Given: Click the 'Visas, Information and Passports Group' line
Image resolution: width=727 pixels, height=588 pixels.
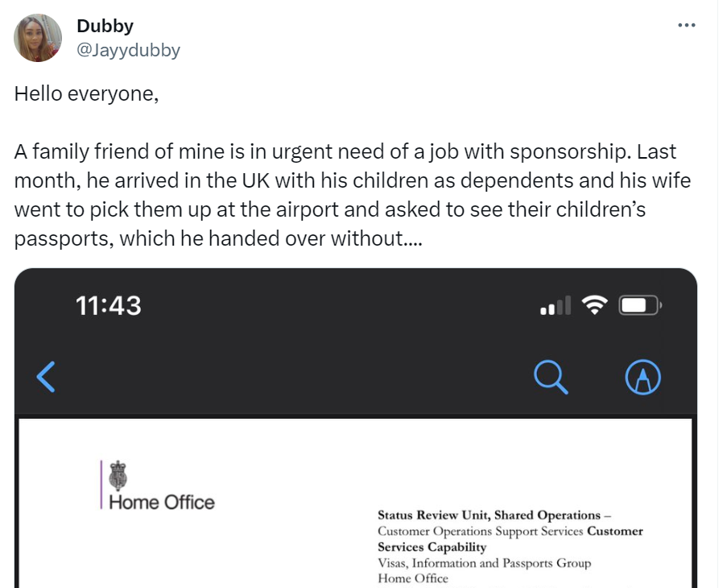Looking at the screenshot, I should 484,563.
